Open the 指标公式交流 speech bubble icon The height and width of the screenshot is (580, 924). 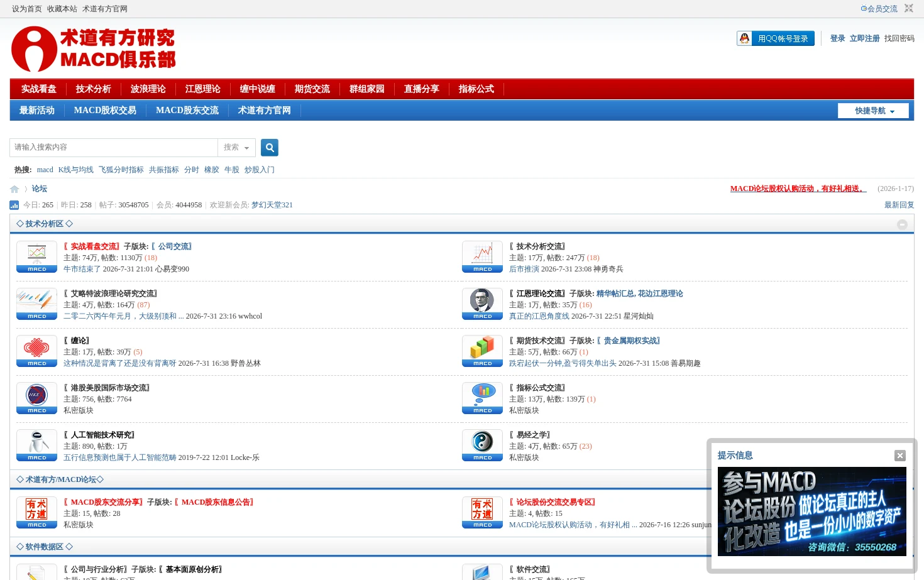pos(483,398)
